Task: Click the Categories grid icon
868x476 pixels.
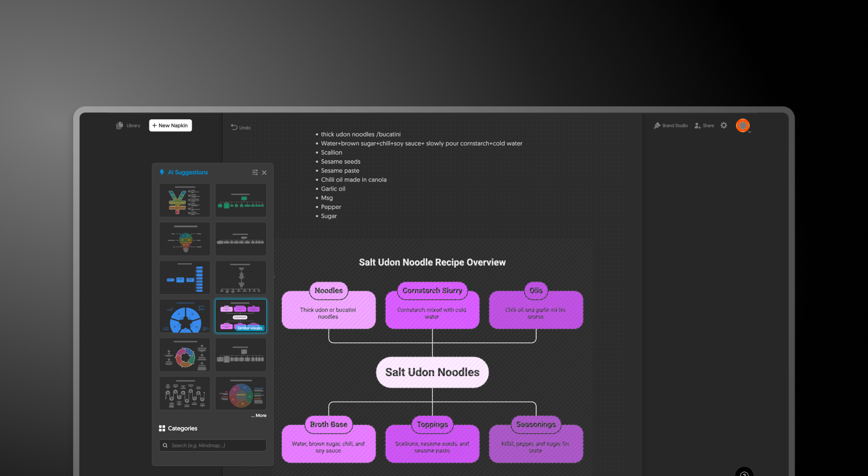Action: coord(162,428)
